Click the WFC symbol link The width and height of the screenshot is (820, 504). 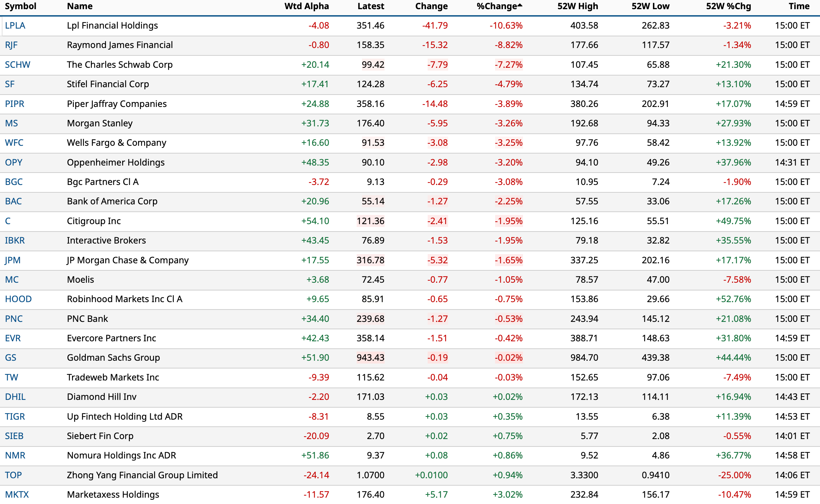click(x=14, y=143)
